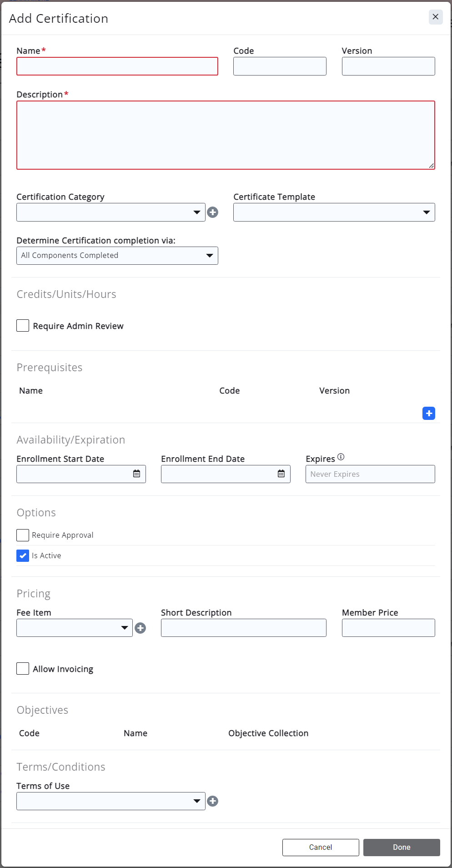Click the Objectives Code column header

tap(29, 733)
